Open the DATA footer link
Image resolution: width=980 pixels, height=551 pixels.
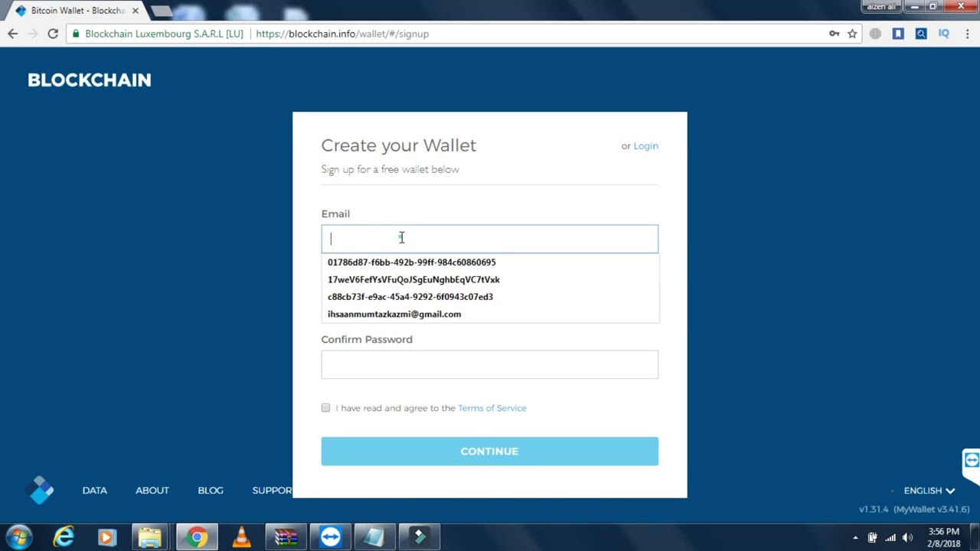point(95,491)
